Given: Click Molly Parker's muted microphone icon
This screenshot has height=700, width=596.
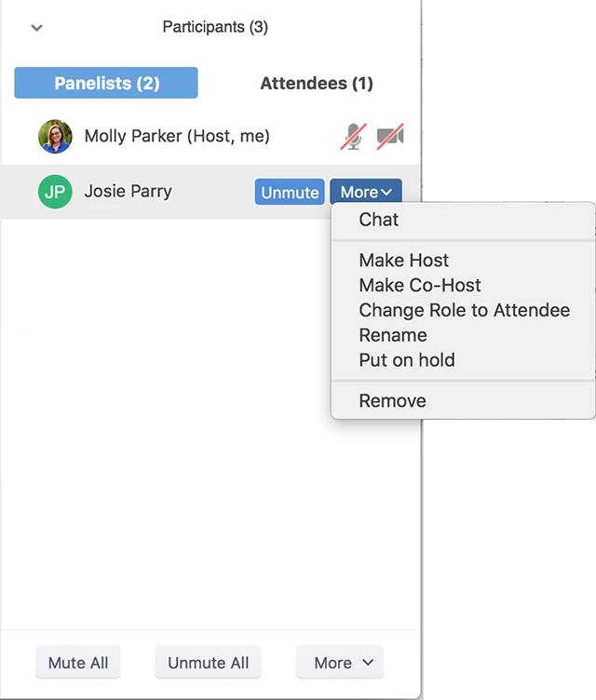Looking at the screenshot, I should (x=353, y=137).
